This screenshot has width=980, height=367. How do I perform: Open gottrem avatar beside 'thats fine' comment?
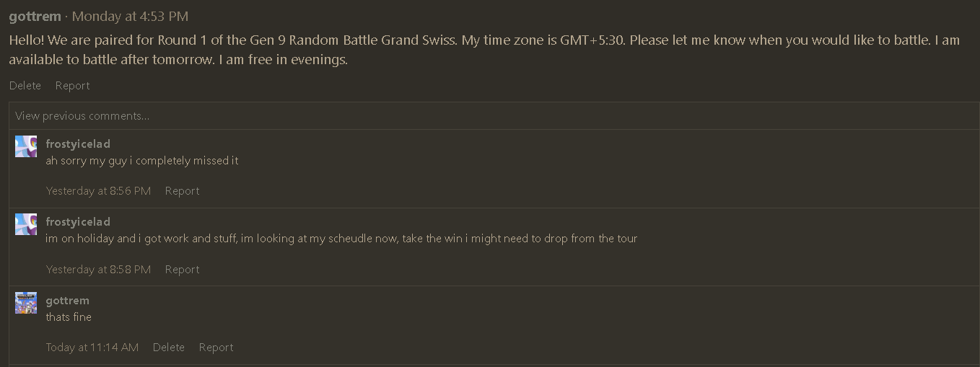[26, 303]
